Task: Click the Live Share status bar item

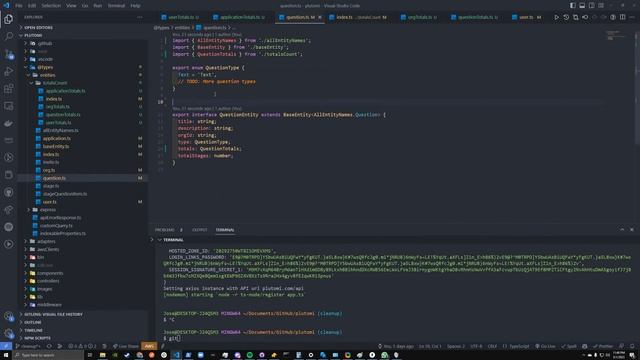Action: point(126,346)
